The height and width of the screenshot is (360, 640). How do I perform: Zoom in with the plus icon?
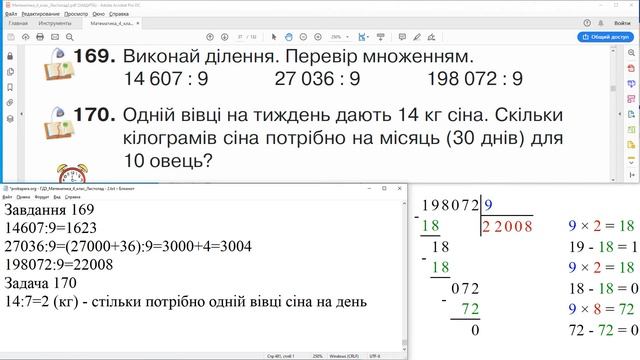coord(318,37)
